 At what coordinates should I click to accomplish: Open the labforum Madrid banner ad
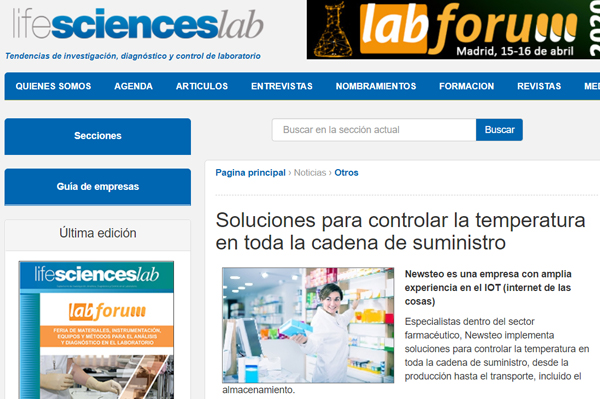[x=453, y=29]
